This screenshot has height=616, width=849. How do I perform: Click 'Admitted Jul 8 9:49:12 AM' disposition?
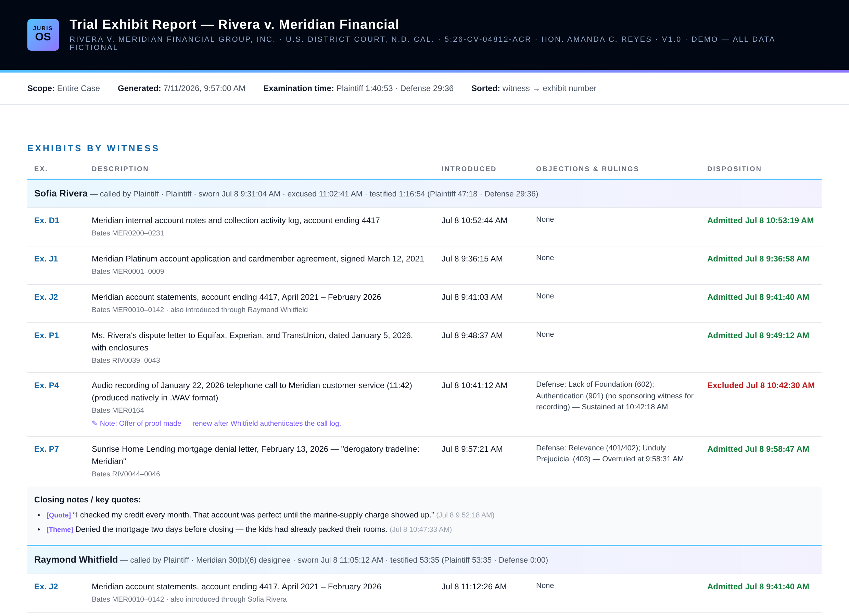coord(758,335)
